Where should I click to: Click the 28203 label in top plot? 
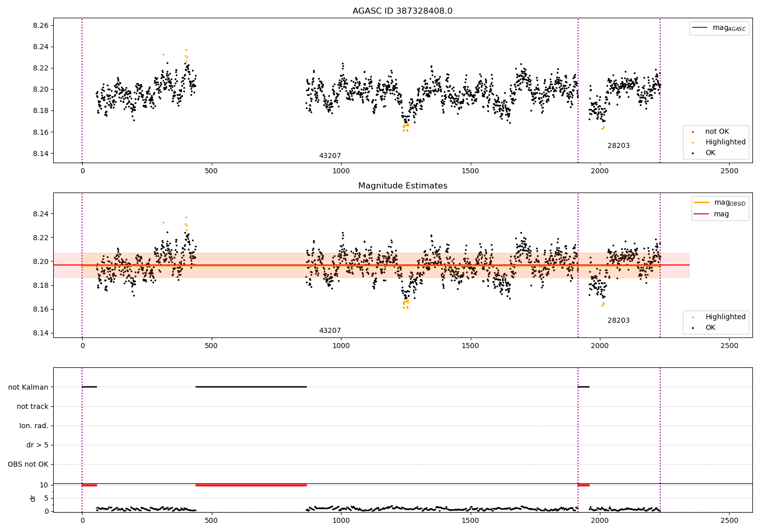pos(619,146)
